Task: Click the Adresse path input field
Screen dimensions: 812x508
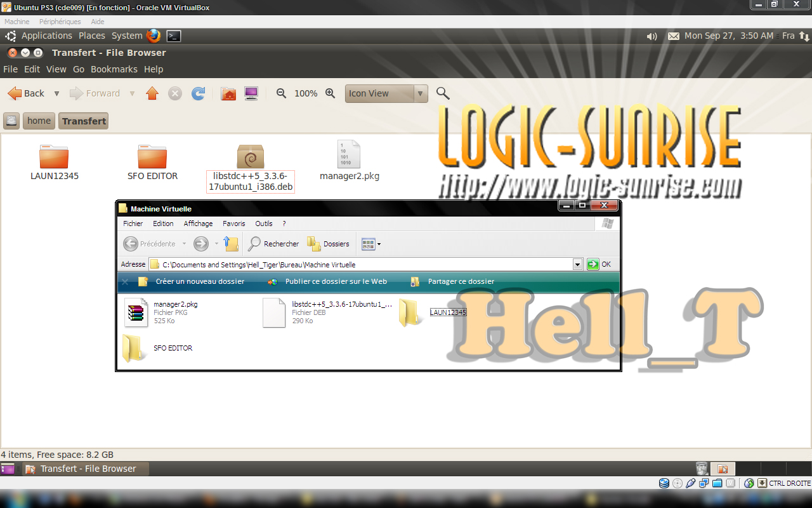Action: tap(366, 264)
